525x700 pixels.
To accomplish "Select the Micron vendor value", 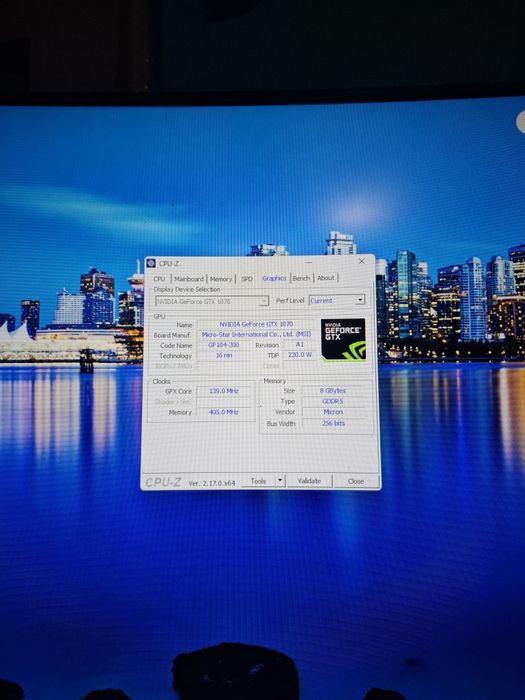I will click(x=333, y=412).
